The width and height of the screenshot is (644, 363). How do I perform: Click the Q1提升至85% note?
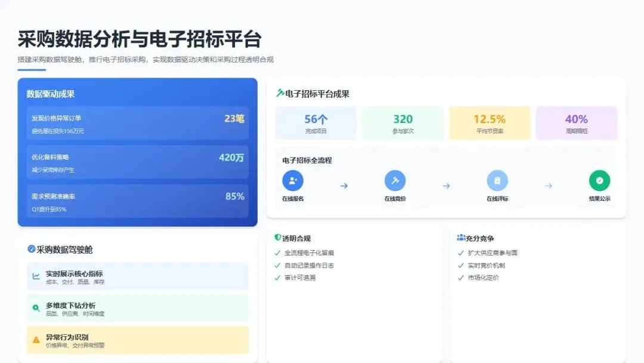coord(49,209)
